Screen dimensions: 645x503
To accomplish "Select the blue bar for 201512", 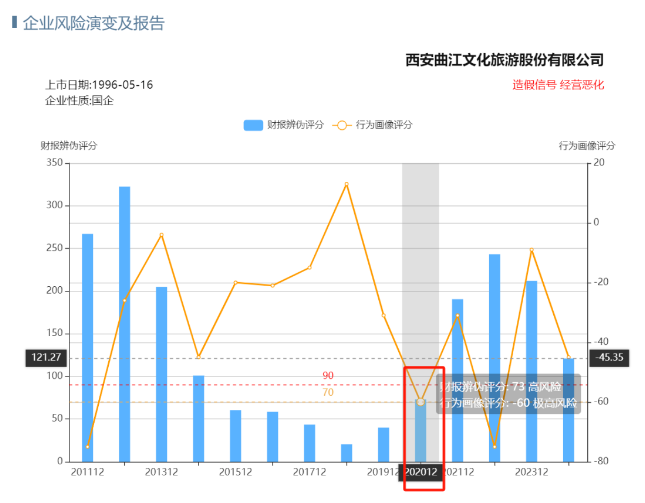I will pos(235,436).
